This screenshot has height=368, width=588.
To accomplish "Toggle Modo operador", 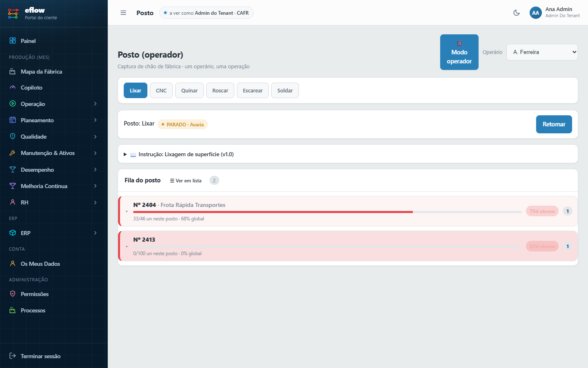I will click(459, 52).
